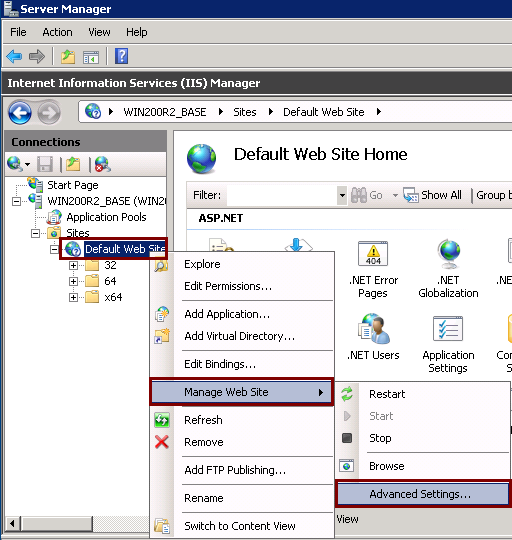This screenshot has height=540, width=512.
Task: Open the Application Settings feature icon
Action: pos(448,344)
